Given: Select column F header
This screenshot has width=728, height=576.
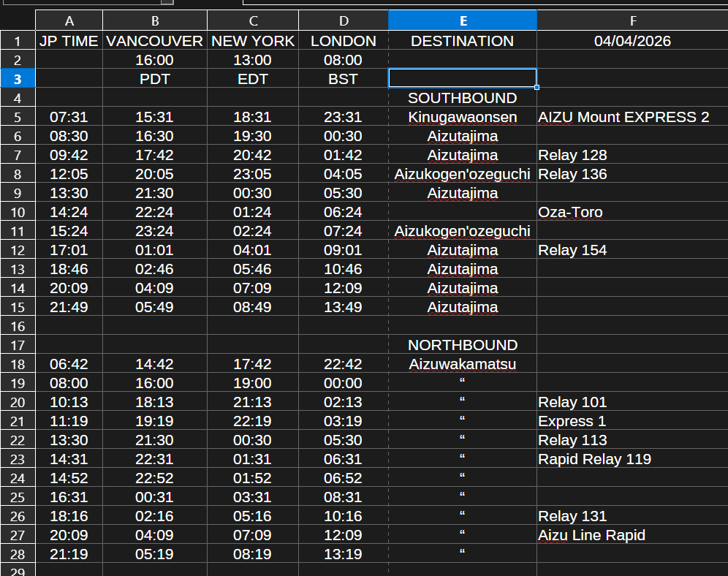Looking at the screenshot, I should [633, 21].
